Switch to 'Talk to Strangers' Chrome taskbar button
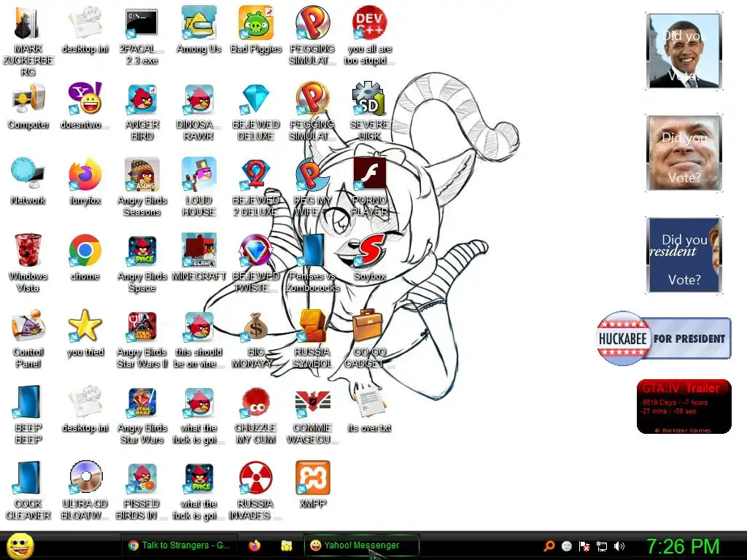 point(179,545)
